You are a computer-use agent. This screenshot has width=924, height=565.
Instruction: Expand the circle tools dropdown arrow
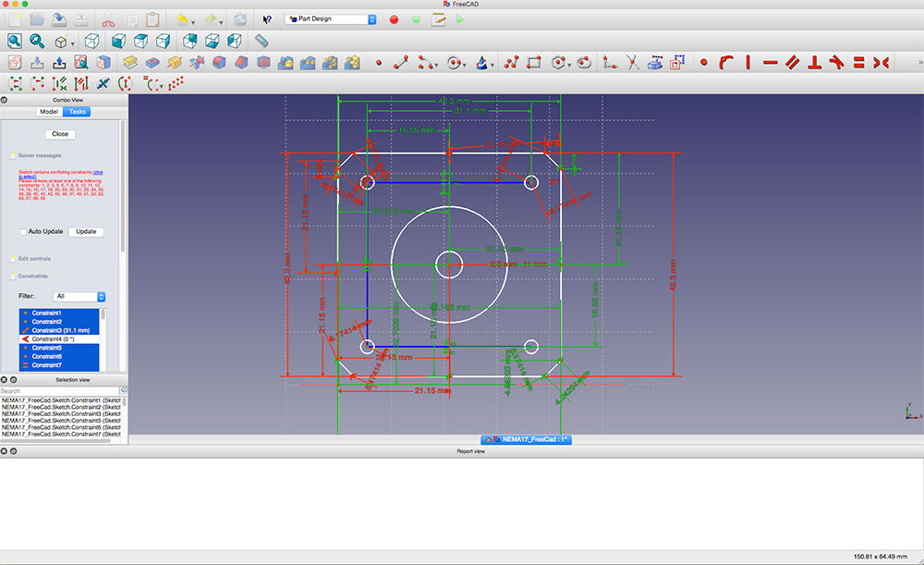[465, 66]
